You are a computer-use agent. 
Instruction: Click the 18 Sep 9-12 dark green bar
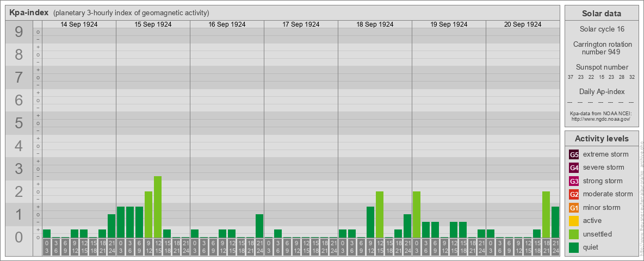coord(370,222)
